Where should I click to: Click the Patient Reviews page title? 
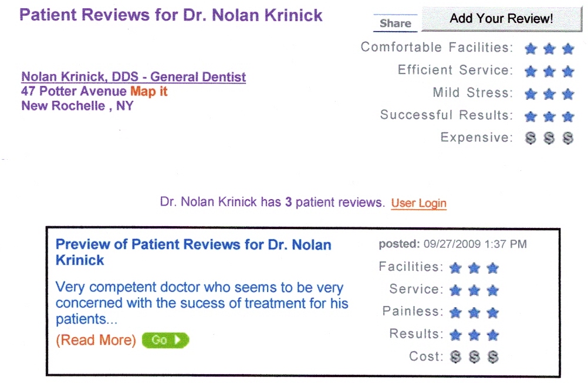(x=171, y=15)
